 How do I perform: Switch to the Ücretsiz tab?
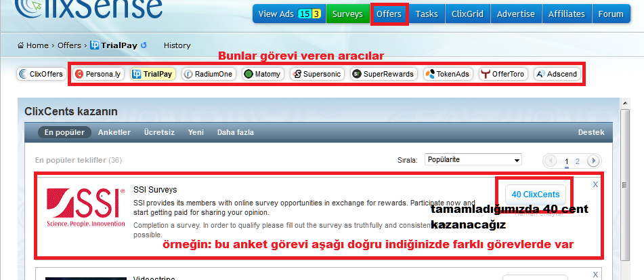(159, 132)
